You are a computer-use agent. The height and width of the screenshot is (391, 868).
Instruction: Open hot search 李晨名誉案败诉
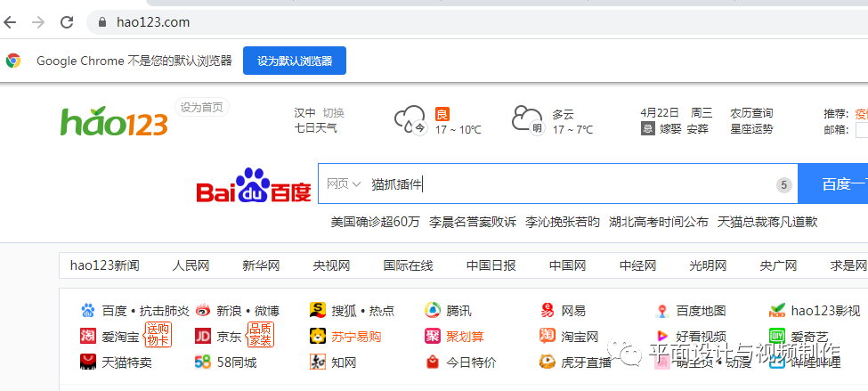(x=473, y=222)
